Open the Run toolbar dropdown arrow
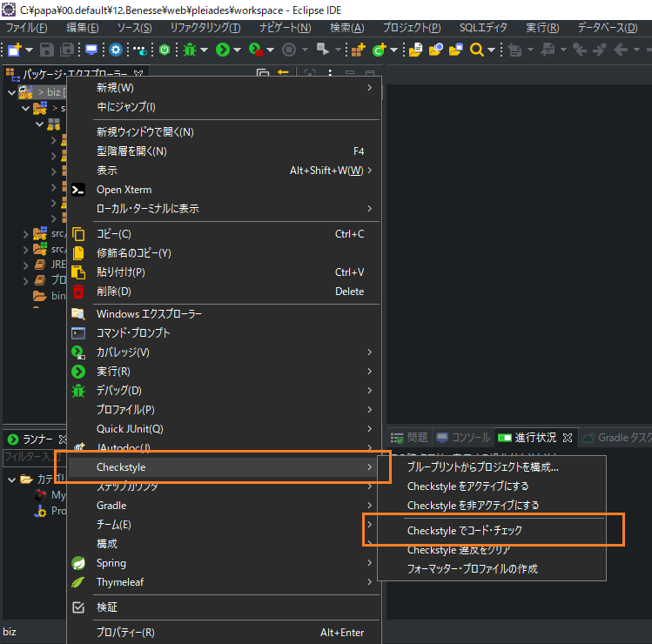The height and width of the screenshot is (644, 652). [237, 50]
